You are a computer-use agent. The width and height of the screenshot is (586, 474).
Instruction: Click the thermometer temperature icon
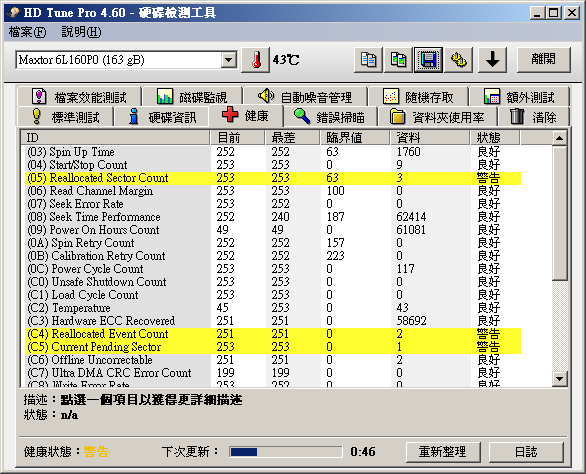[256, 60]
